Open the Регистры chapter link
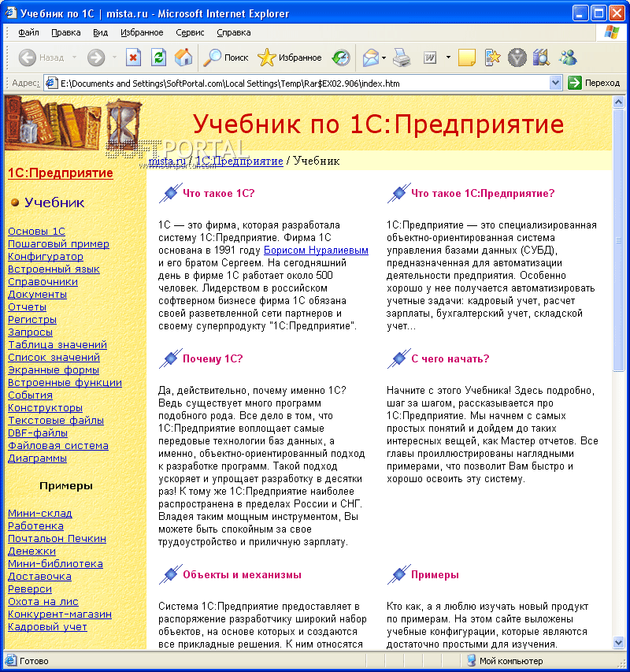 point(32,319)
